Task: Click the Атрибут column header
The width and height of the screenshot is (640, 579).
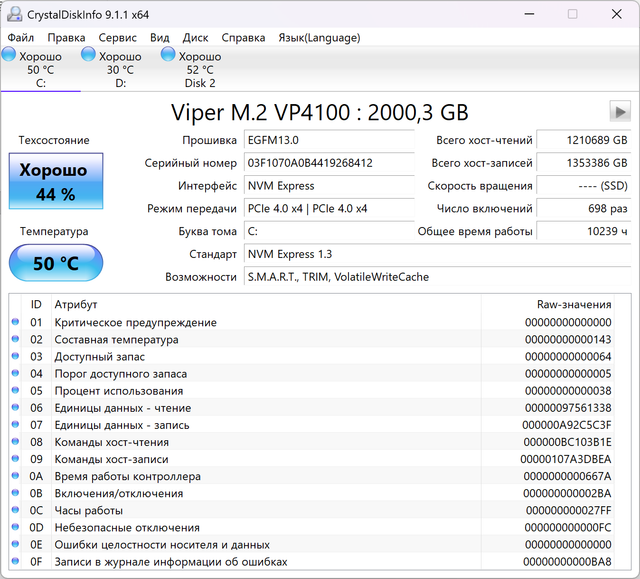Action: point(266,304)
